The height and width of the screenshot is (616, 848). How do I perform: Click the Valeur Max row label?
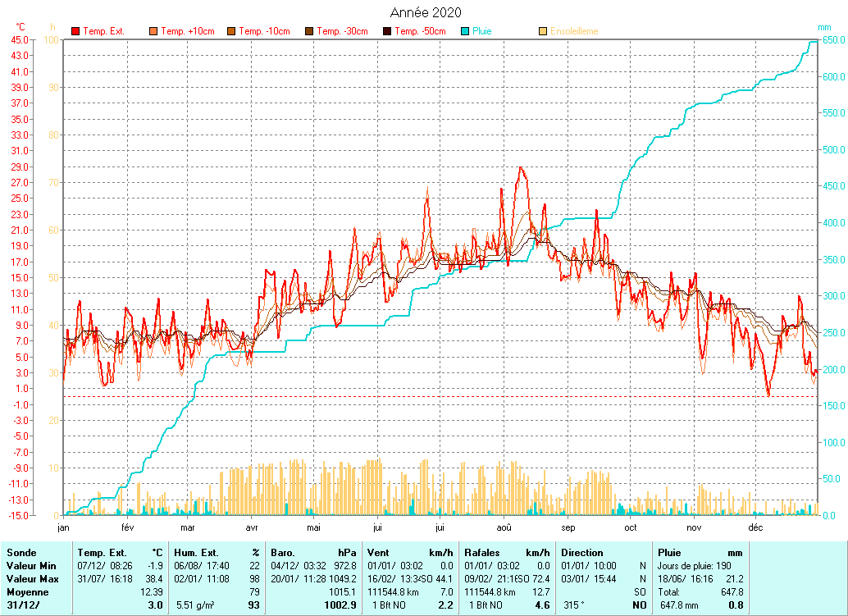[x=30, y=579]
